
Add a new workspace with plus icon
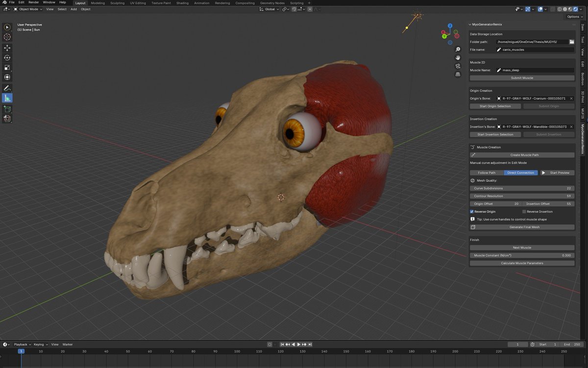tap(309, 3)
